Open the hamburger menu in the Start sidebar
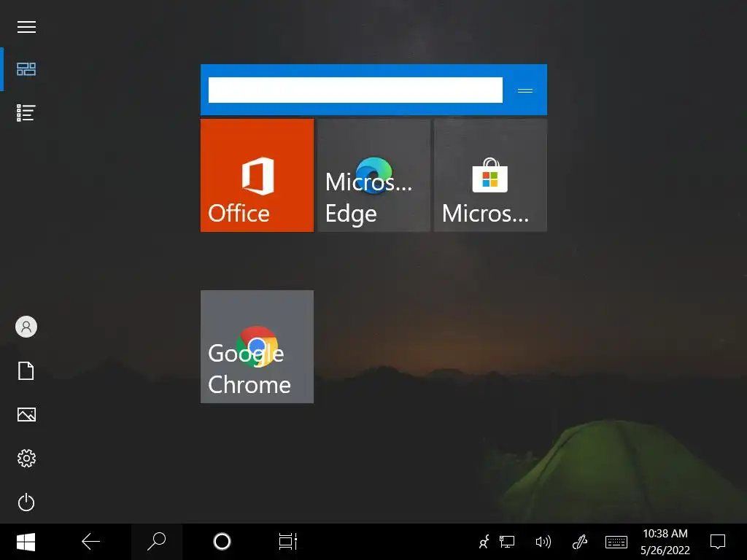The height and width of the screenshot is (560, 747). [x=26, y=27]
